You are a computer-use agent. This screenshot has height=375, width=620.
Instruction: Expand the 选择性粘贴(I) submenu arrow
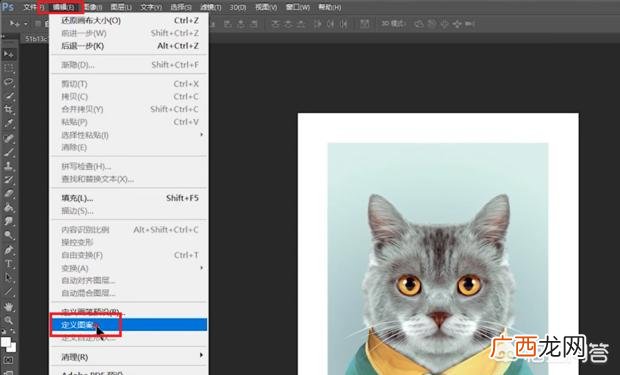(x=202, y=134)
